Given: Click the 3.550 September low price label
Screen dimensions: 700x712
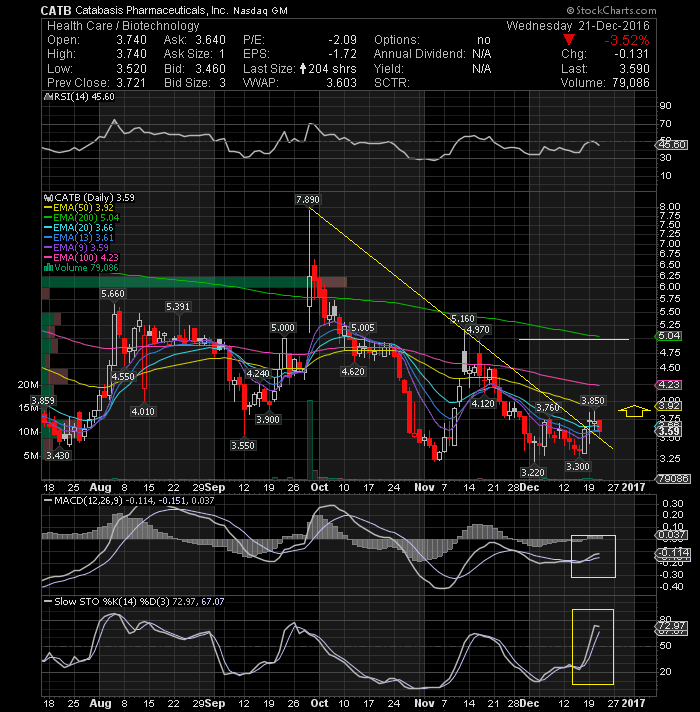Looking at the screenshot, I should point(242,445).
